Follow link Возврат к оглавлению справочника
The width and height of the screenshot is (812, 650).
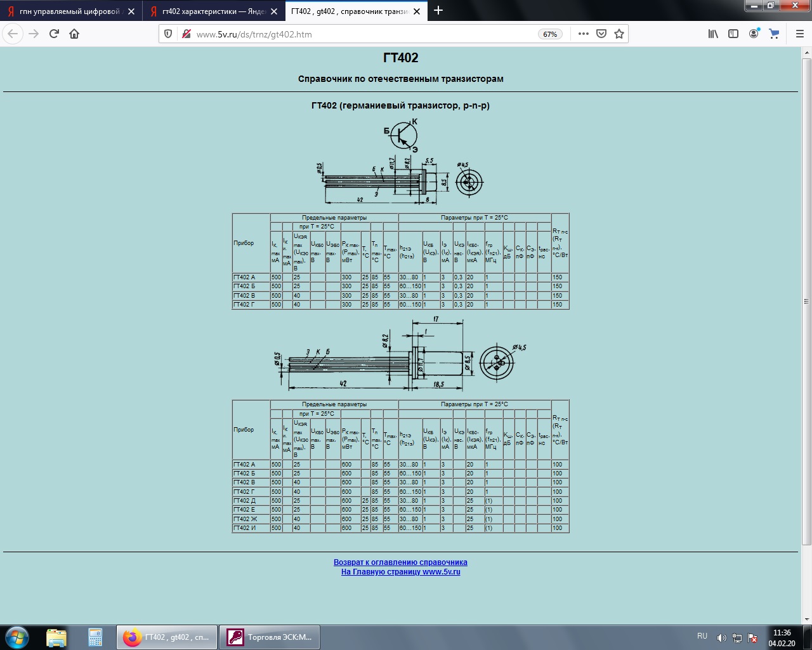point(400,562)
